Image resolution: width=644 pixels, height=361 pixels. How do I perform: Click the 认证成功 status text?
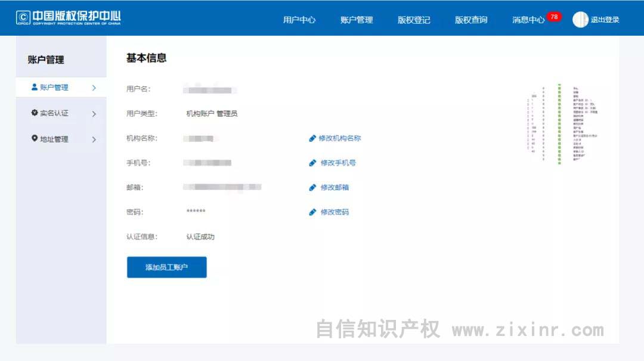[200, 236]
